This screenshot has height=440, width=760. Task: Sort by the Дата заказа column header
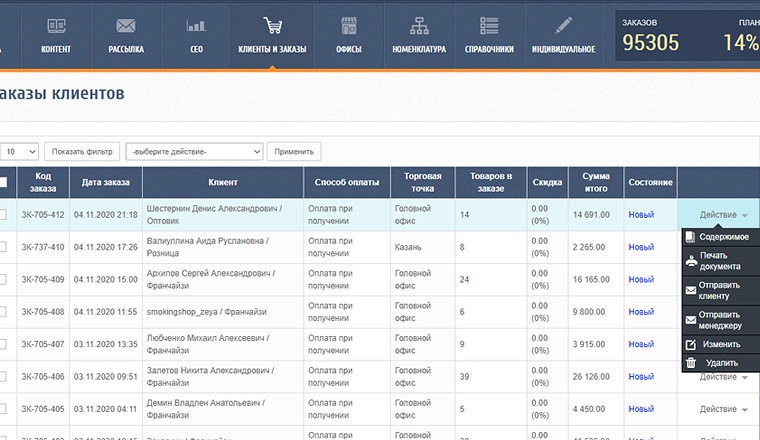106,182
